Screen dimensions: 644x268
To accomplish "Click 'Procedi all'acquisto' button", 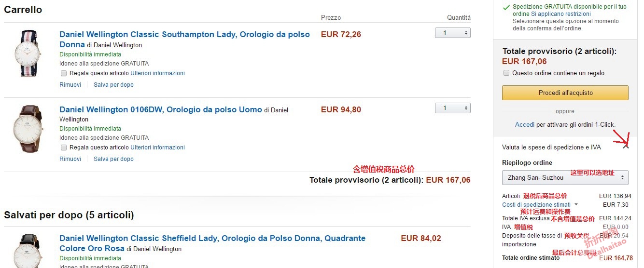I will (x=565, y=93).
